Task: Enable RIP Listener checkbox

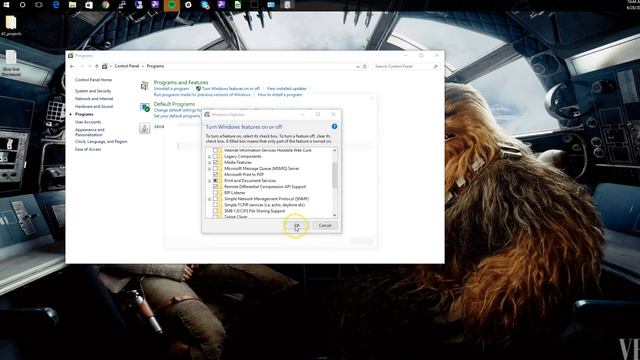Action: click(x=215, y=193)
